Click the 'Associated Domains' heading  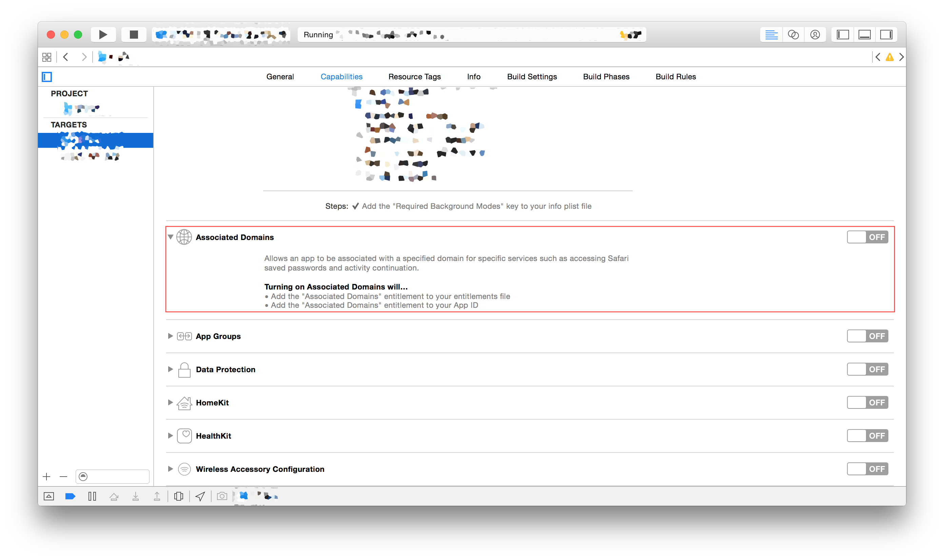(x=235, y=237)
